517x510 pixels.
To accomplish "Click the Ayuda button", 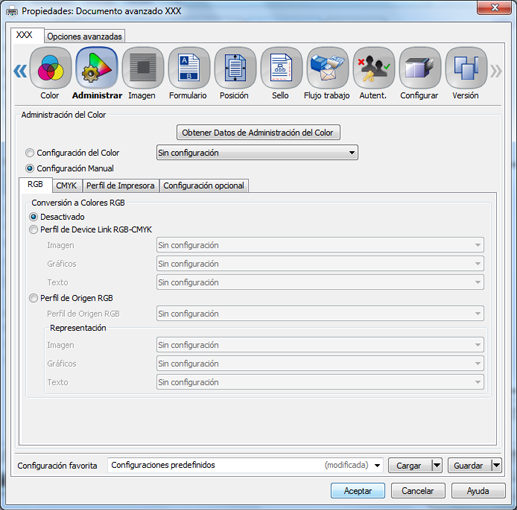I will (478, 491).
